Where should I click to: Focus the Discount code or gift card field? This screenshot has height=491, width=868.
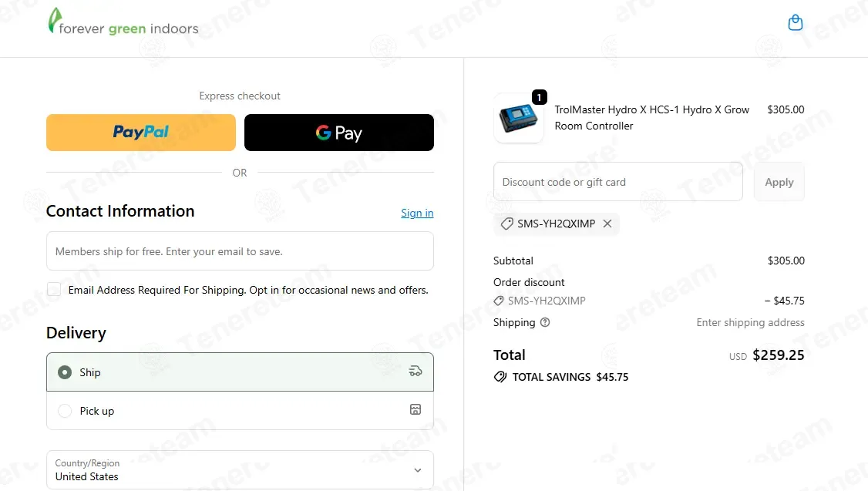(x=617, y=182)
